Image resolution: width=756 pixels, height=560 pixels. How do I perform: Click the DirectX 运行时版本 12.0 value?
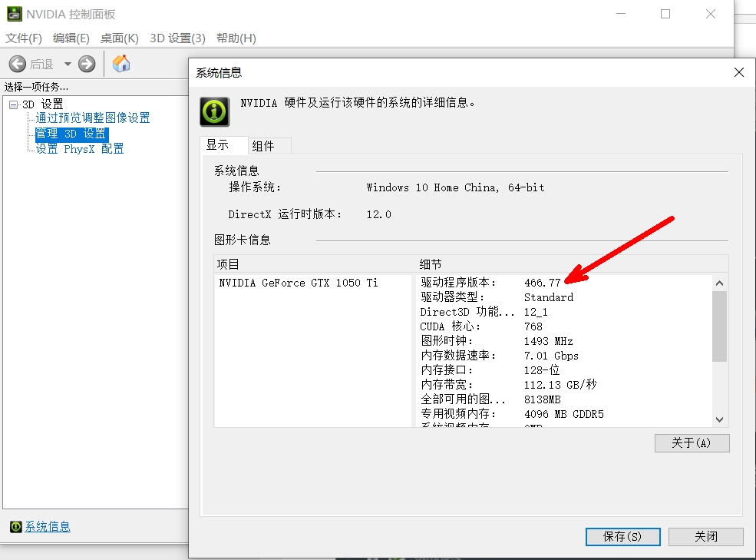click(x=378, y=214)
